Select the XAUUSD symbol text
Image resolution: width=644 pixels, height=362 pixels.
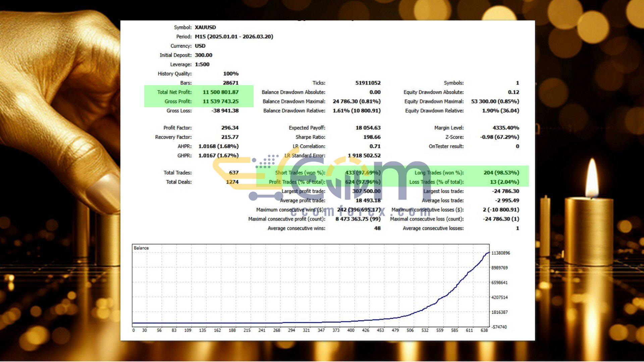pos(205,27)
